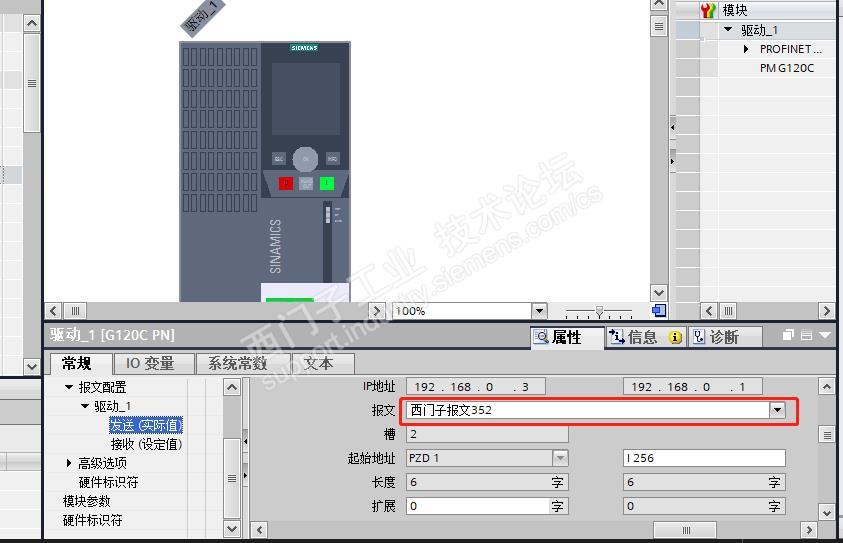The image size is (843, 543).
Task: Open the 诊断 (Diagnostics) tab
Action: pyautogui.click(x=724, y=337)
